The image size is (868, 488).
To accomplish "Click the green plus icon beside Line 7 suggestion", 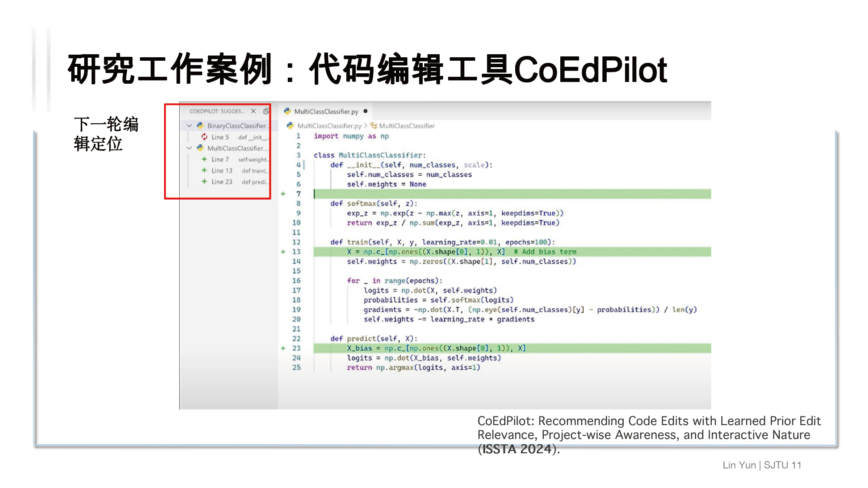I will point(204,159).
